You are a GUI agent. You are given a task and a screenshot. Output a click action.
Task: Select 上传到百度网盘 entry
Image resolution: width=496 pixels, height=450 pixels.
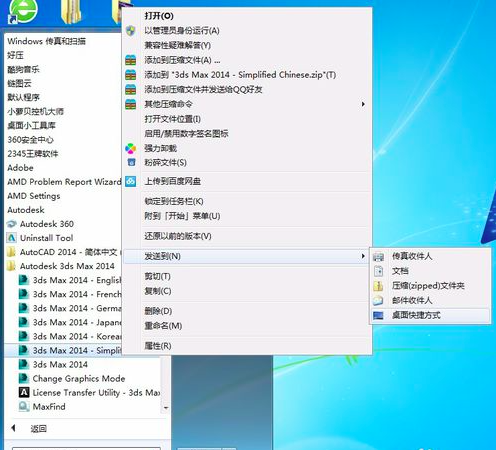[x=172, y=181]
